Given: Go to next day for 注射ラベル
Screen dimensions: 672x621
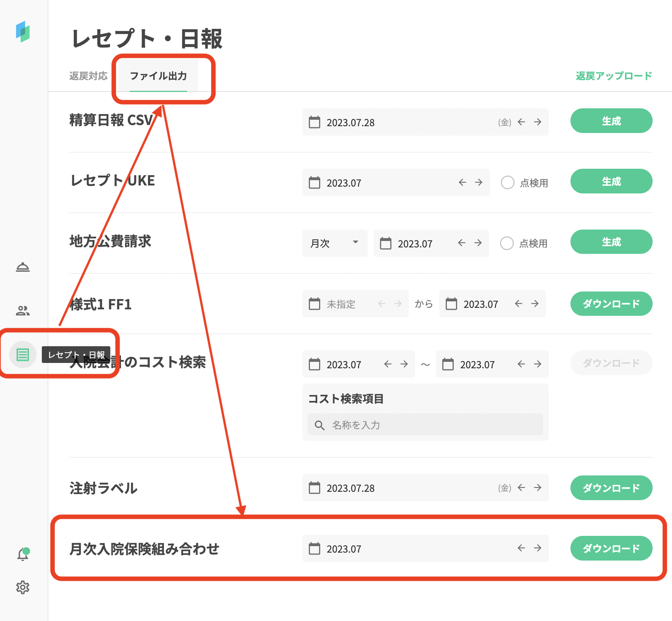Looking at the screenshot, I should coord(537,487).
